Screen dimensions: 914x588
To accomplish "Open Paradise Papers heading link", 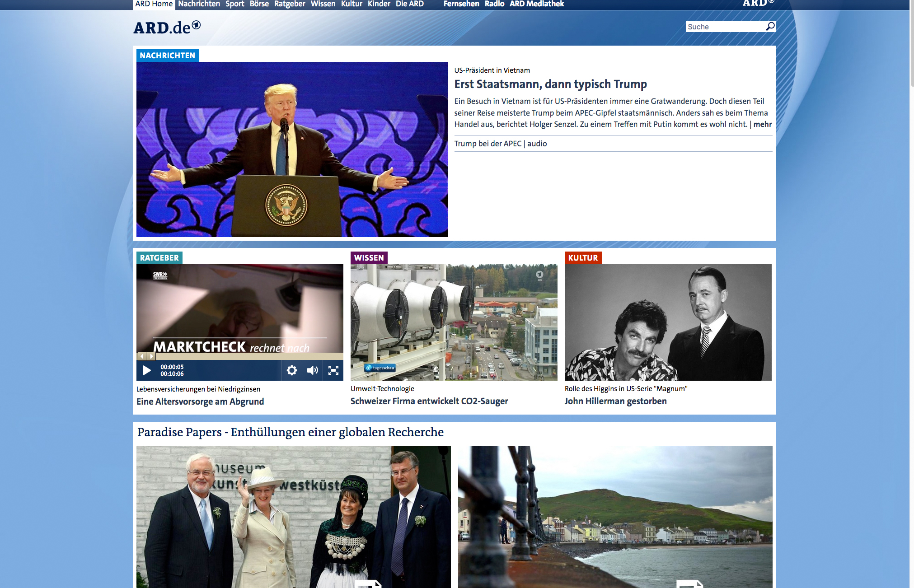I will point(291,432).
